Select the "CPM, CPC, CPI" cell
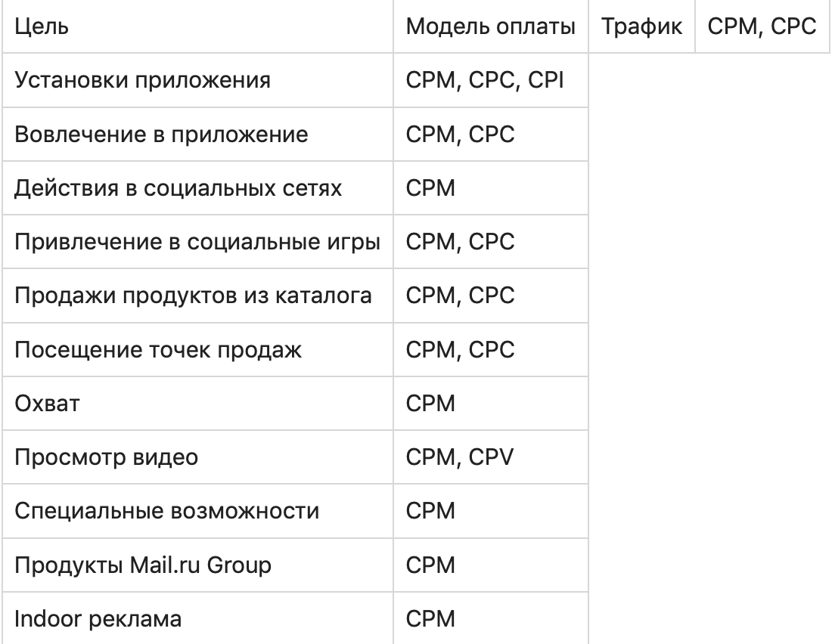 click(485, 80)
